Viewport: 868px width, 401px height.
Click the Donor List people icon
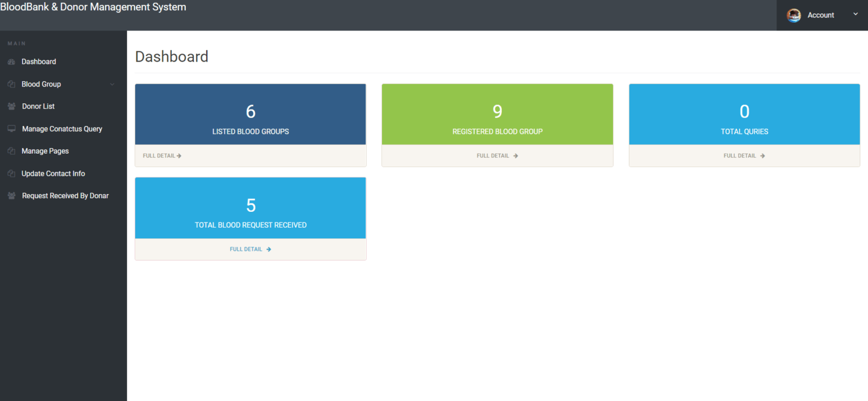[x=11, y=106]
